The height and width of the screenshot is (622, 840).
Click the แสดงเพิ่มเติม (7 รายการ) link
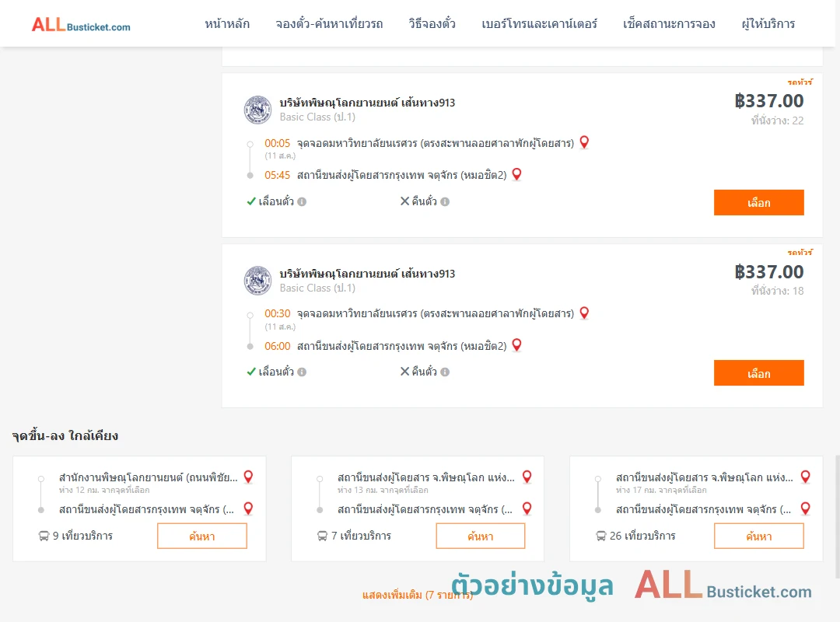[418, 596]
